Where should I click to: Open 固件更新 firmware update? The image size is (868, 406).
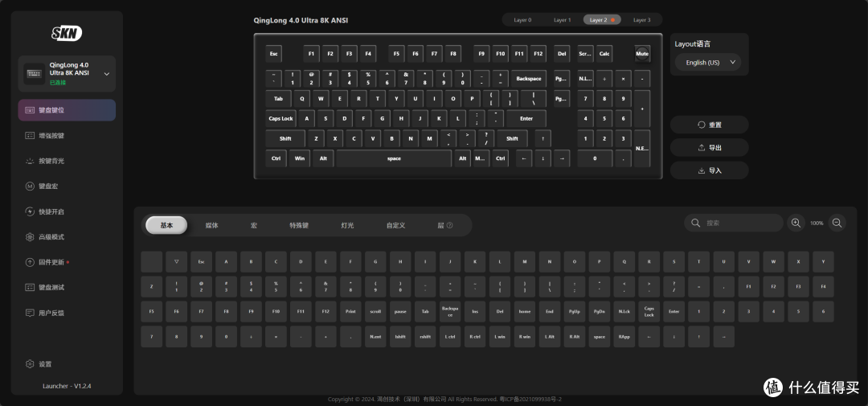coord(67,262)
